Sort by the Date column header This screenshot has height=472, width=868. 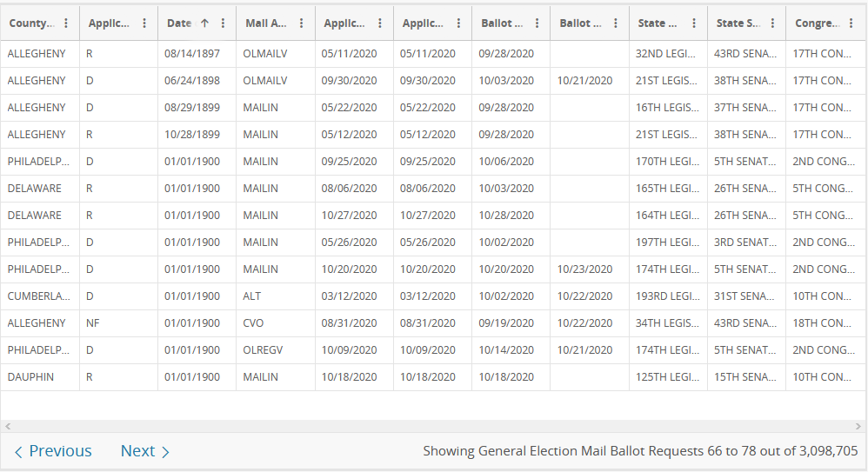coord(179,23)
